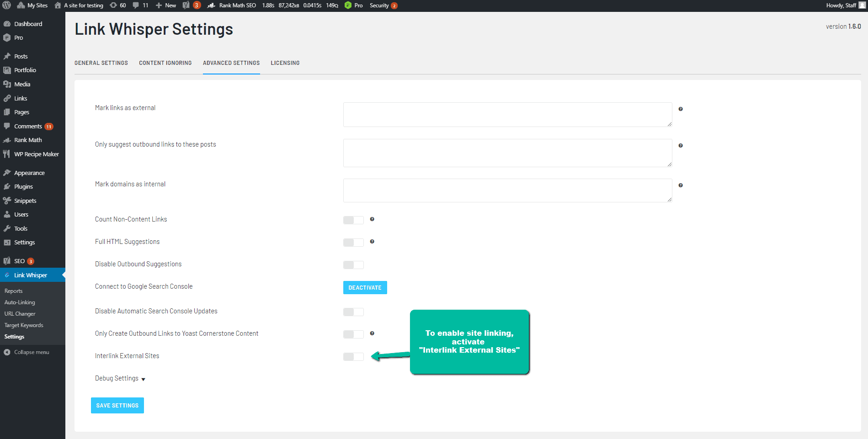Click the user avatar in admin bar
The image size is (868, 439).
click(x=862, y=5)
